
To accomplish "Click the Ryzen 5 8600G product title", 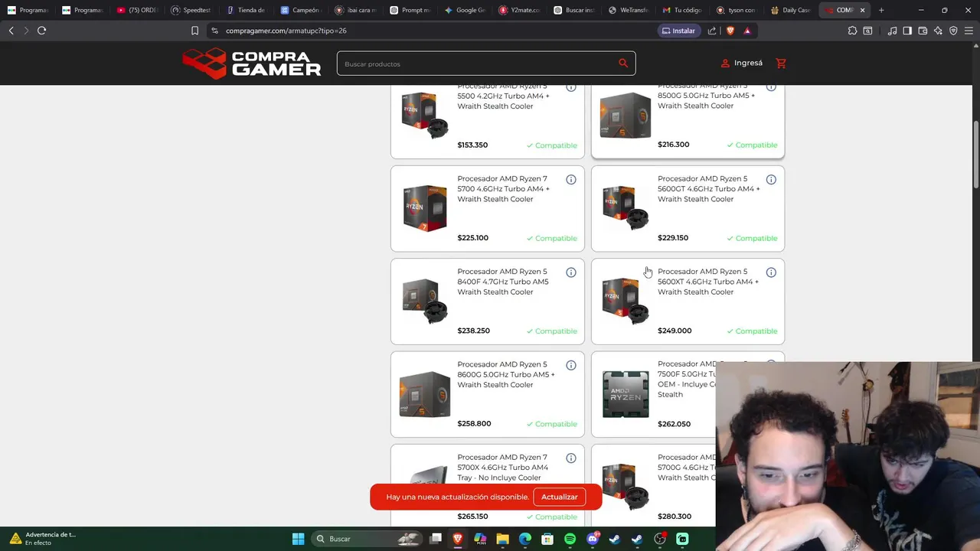I will click(505, 374).
